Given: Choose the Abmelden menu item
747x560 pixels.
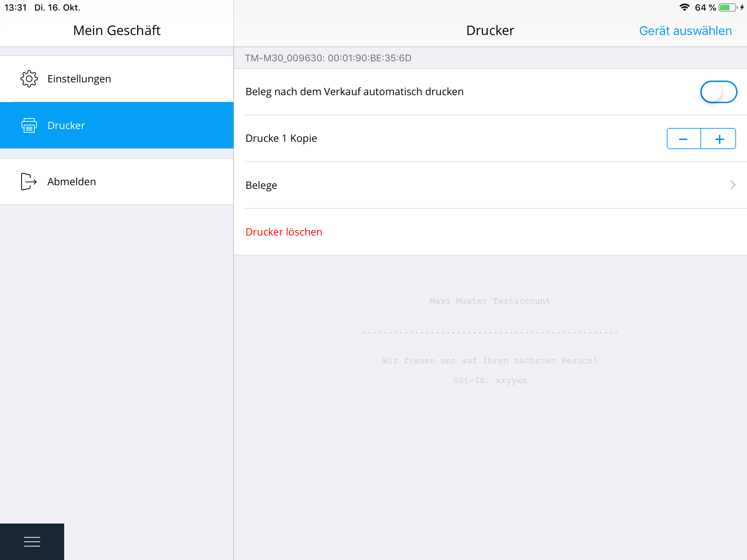Looking at the screenshot, I should (117, 182).
